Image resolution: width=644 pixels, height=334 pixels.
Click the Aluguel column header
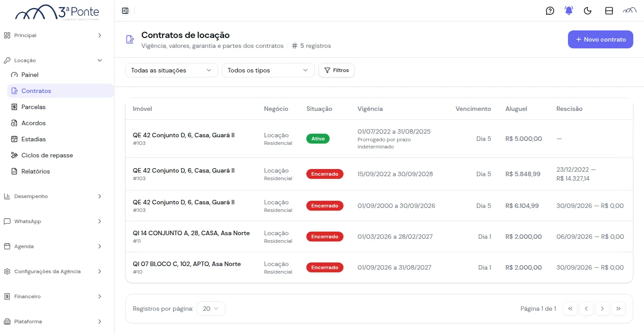click(517, 109)
